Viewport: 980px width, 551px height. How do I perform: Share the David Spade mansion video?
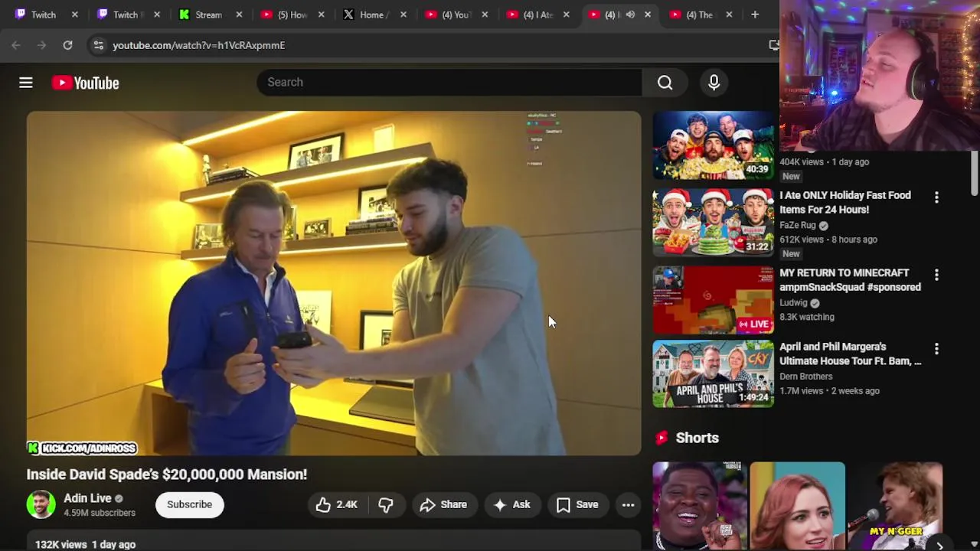443,504
